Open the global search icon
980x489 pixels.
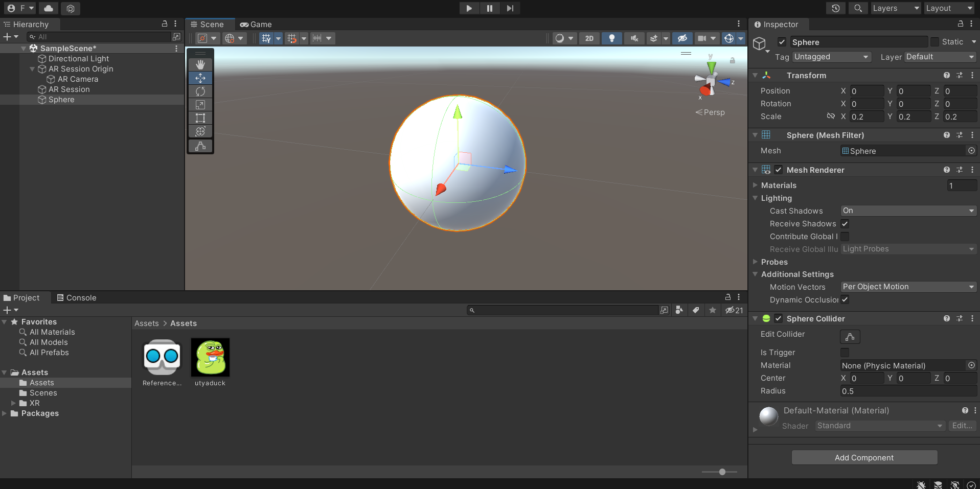pos(858,8)
